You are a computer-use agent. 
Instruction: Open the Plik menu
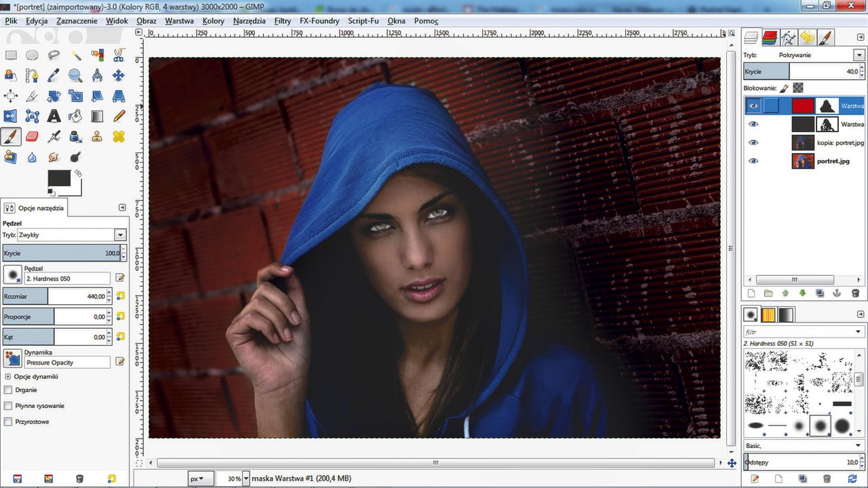tap(12, 21)
